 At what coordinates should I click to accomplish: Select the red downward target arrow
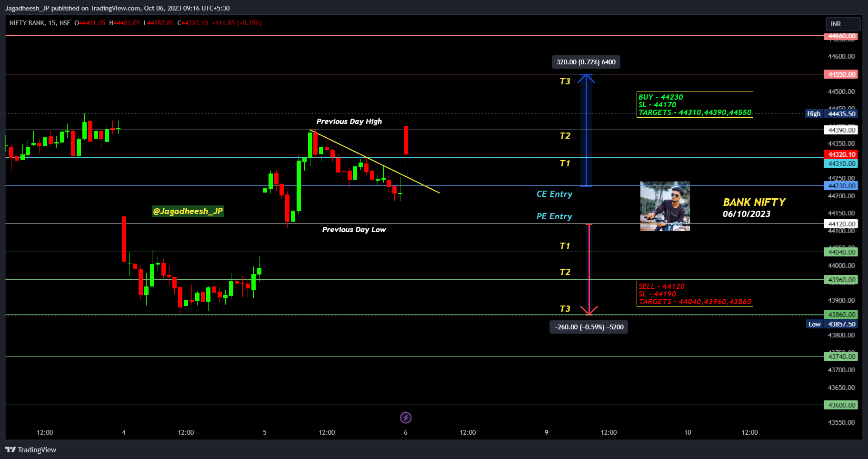coord(589,270)
